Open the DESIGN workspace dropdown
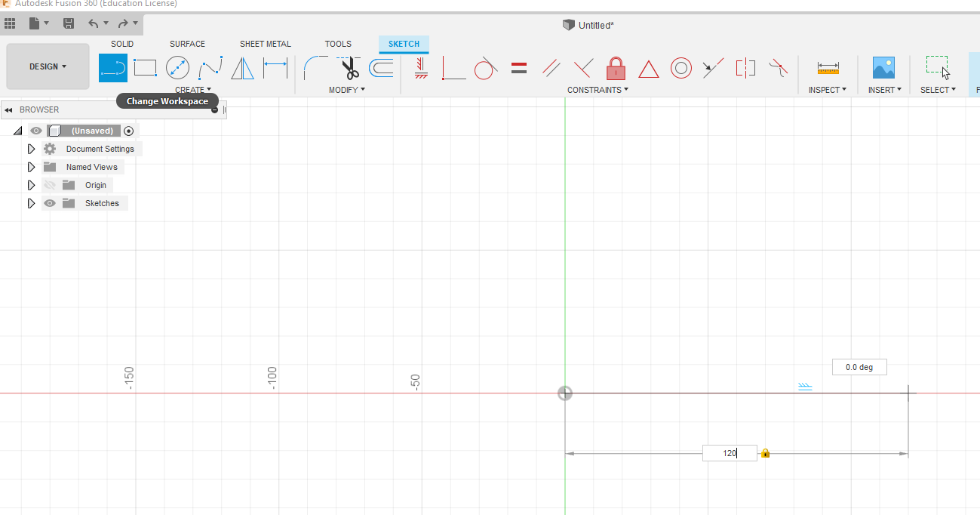 48,66
